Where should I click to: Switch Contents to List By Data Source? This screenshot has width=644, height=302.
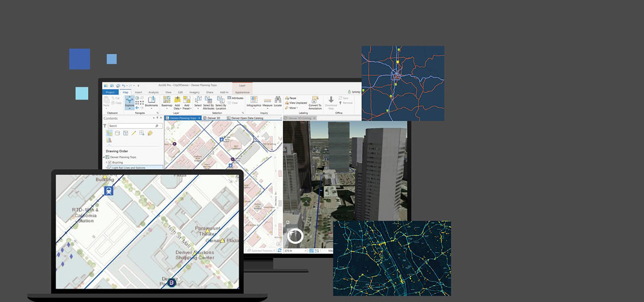click(117, 133)
